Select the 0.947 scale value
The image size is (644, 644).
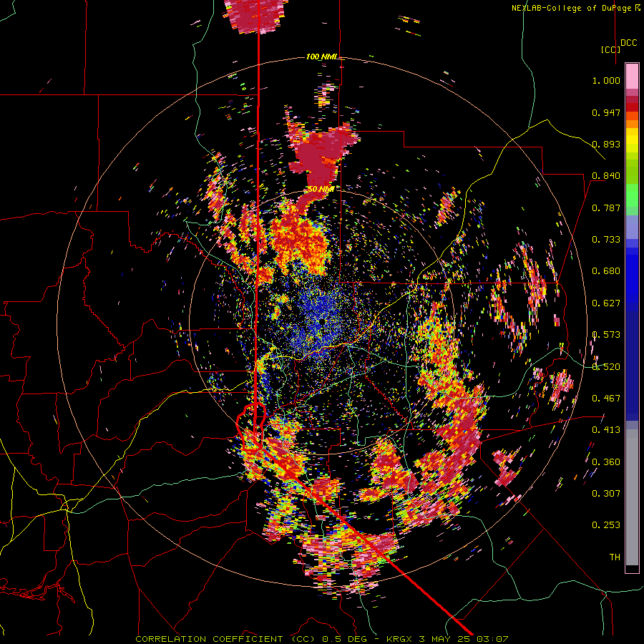click(x=606, y=112)
